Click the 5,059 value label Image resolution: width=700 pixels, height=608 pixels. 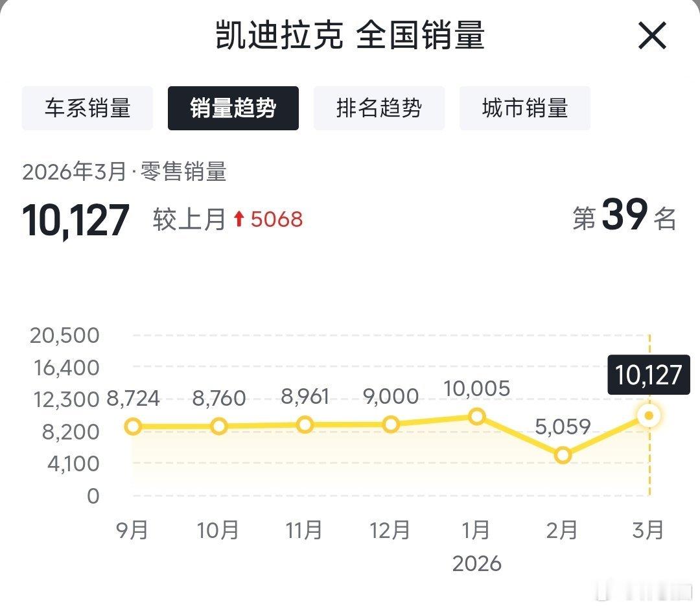(x=563, y=427)
